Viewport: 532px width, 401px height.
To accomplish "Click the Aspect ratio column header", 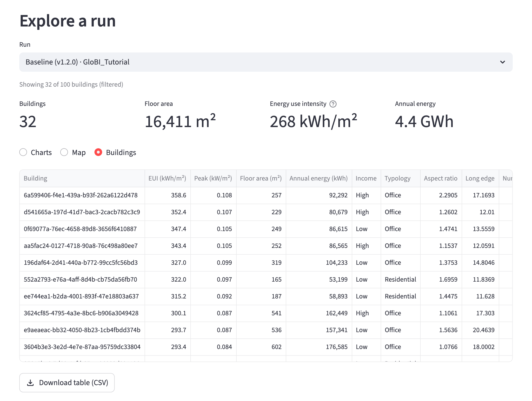I will (441, 178).
